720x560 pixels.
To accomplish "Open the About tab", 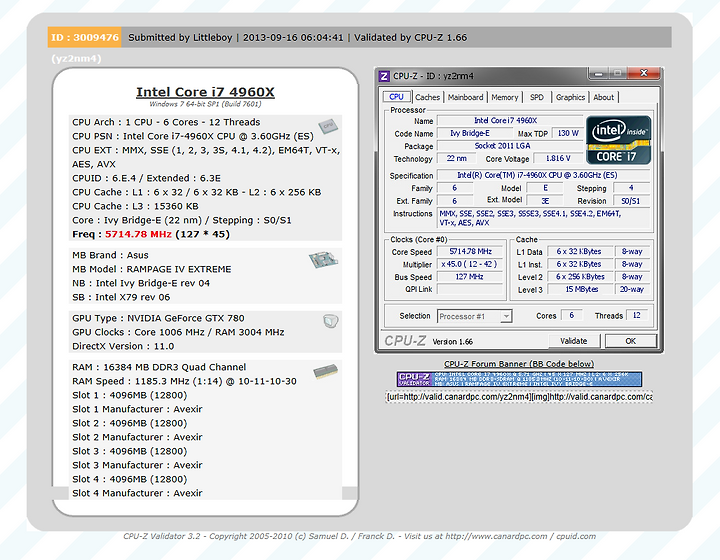I will [x=603, y=97].
